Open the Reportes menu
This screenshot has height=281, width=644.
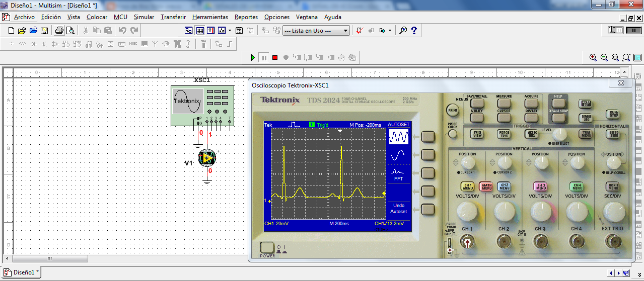tap(246, 17)
